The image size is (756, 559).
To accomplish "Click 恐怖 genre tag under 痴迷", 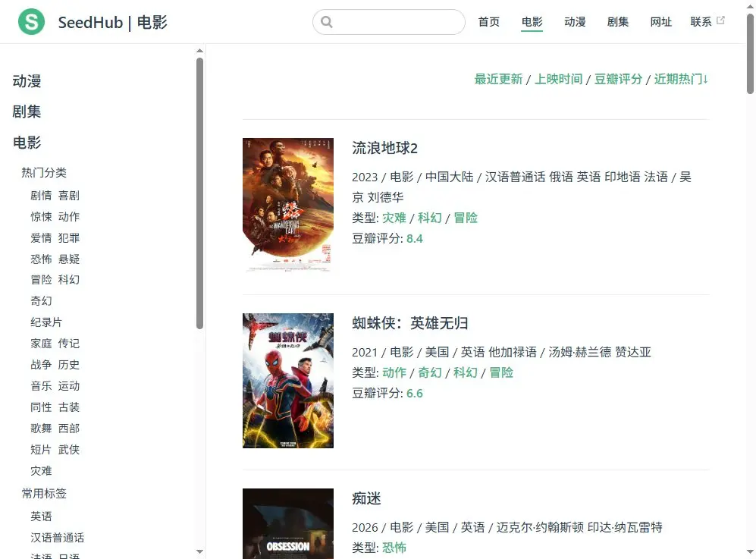I will point(394,548).
